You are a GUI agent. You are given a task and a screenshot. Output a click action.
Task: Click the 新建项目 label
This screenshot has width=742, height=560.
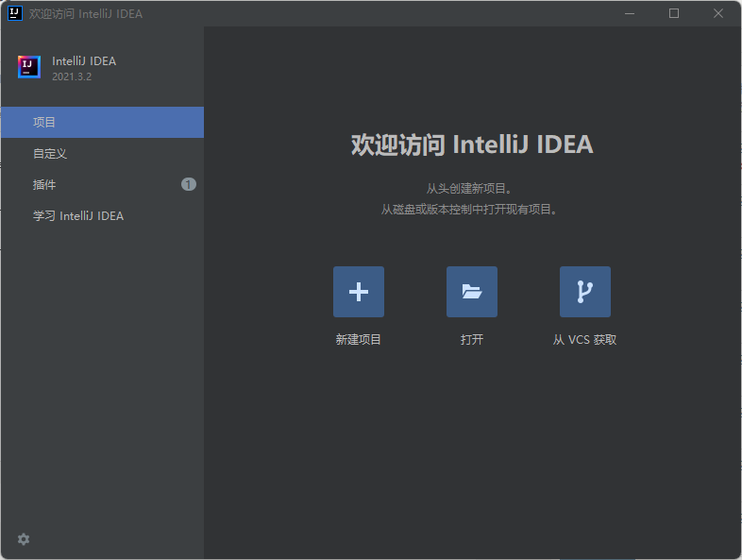[x=358, y=339]
